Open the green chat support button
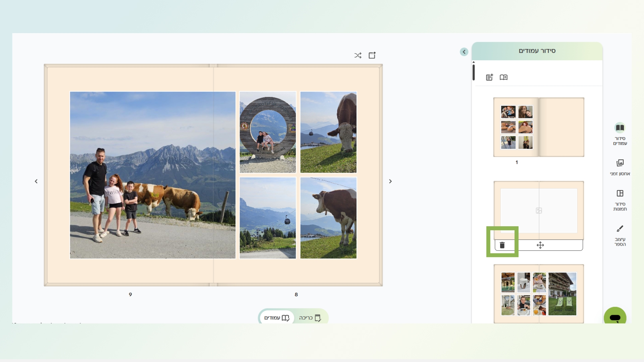 [x=615, y=317]
